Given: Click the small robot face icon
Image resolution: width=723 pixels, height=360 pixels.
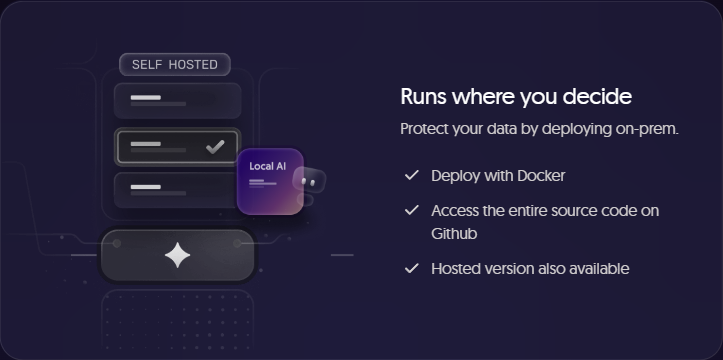Looking at the screenshot, I should point(309,181).
